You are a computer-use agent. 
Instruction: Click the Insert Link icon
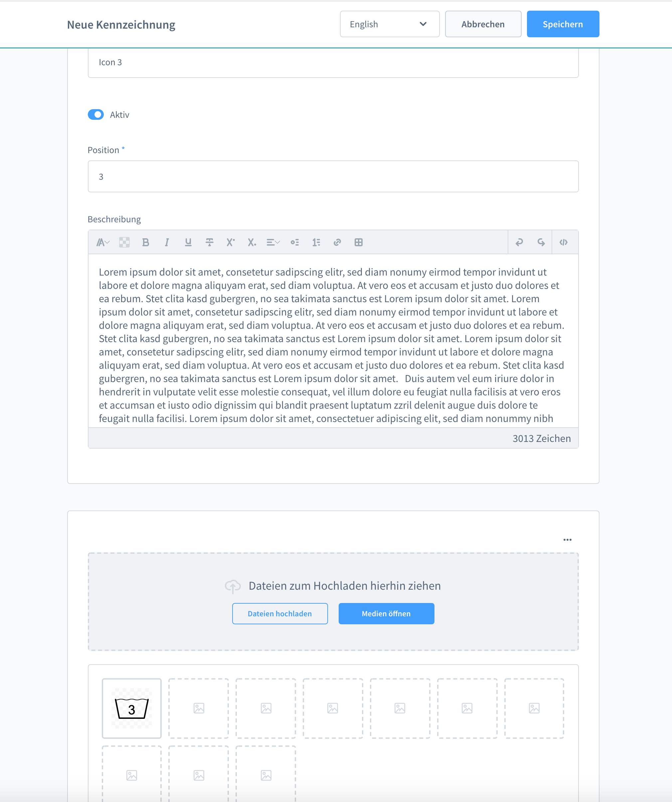[337, 242]
